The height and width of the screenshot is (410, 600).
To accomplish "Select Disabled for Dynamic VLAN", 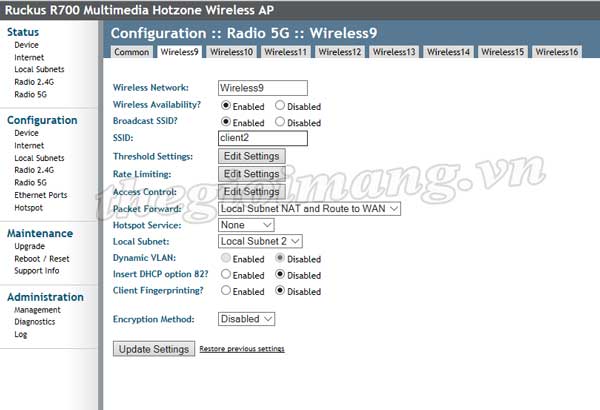I will pos(280,258).
